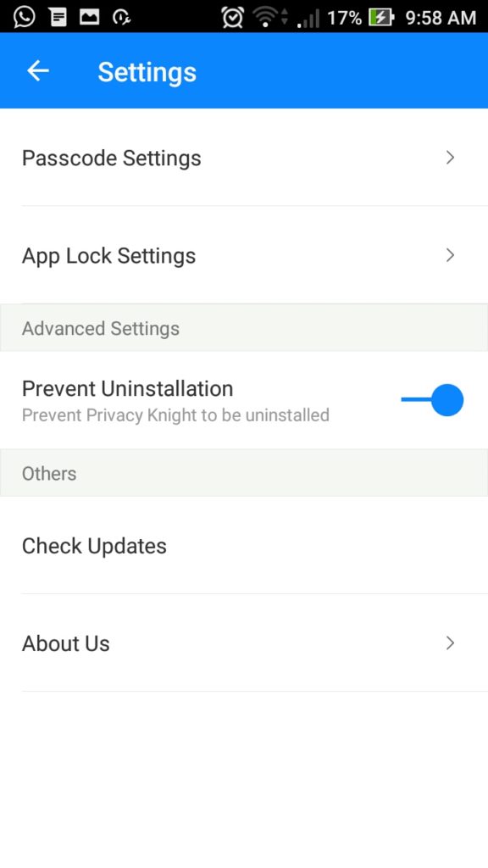Tap the Settings title in header
The height and width of the screenshot is (868, 488).
pyautogui.click(x=147, y=72)
